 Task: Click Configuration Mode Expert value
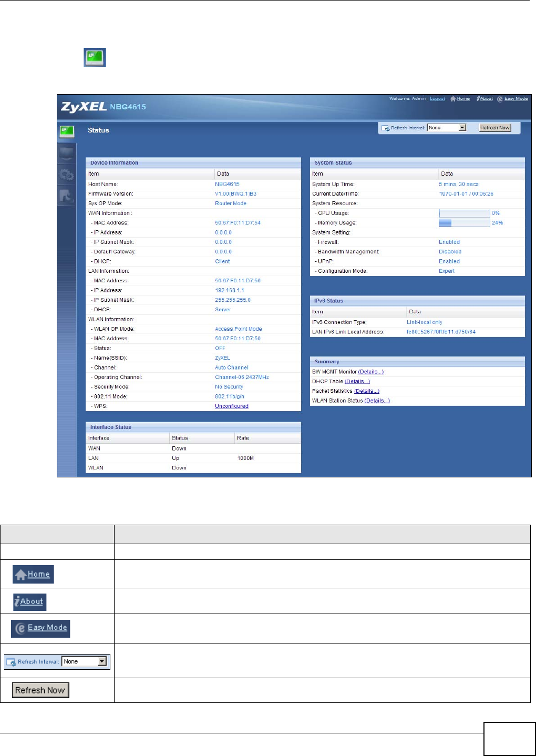[x=447, y=271]
